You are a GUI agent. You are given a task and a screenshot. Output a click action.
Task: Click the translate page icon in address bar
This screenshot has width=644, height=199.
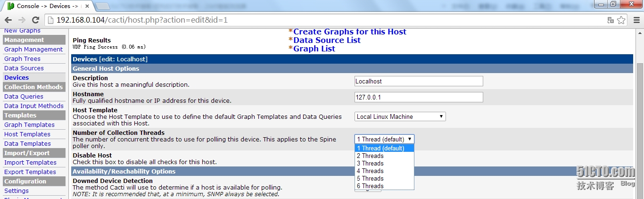pos(611,20)
